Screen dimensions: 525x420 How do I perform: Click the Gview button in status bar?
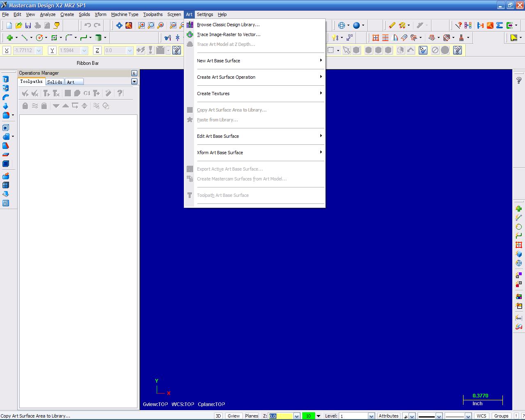(234, 416)
